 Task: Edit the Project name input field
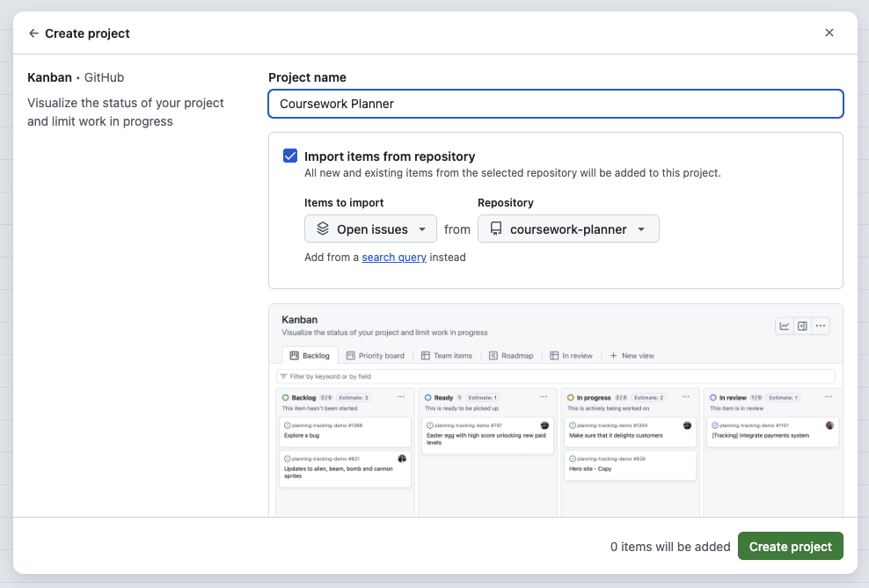pos(555,104)
